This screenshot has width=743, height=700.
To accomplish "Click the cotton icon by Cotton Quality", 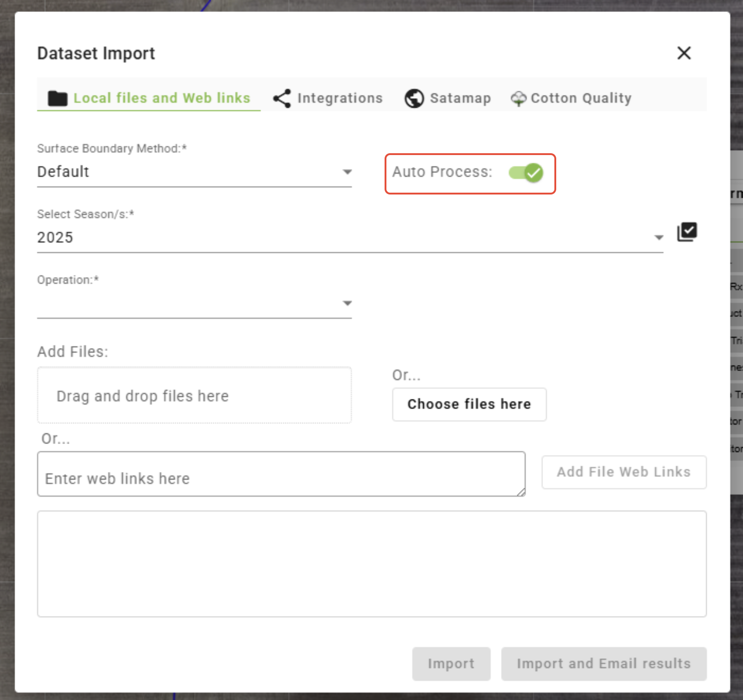I will coord(518,98).
